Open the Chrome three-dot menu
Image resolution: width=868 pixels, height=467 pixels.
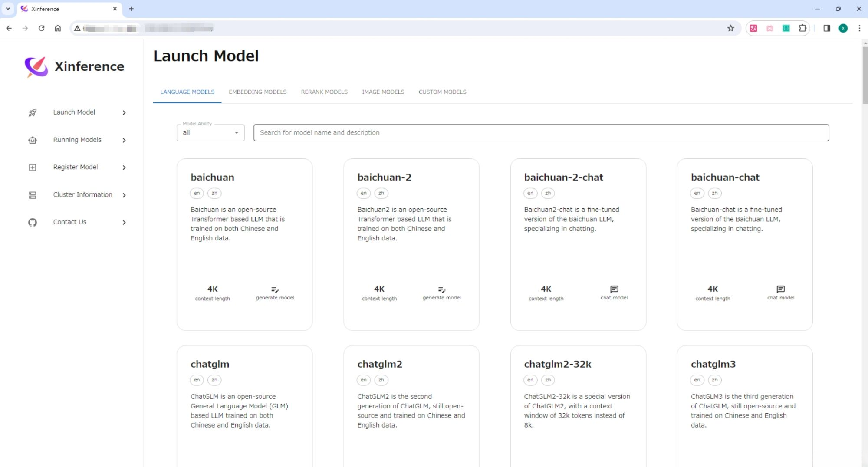(859, 28)
